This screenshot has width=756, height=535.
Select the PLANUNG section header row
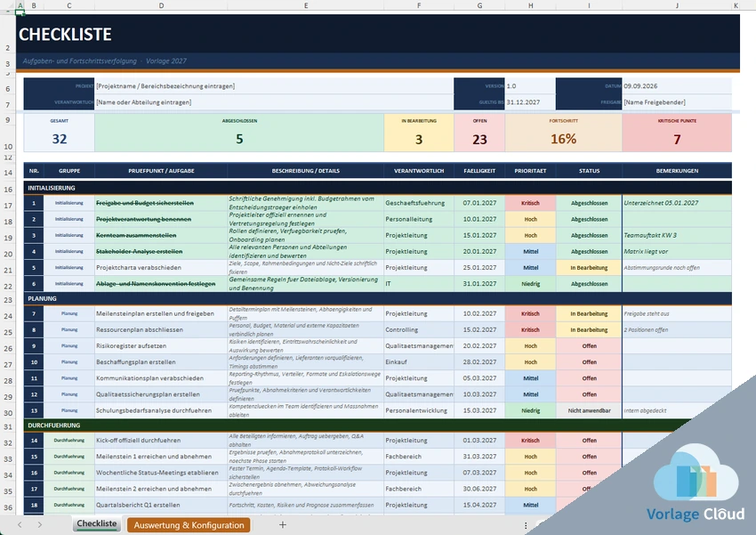(x=377, y=298)
